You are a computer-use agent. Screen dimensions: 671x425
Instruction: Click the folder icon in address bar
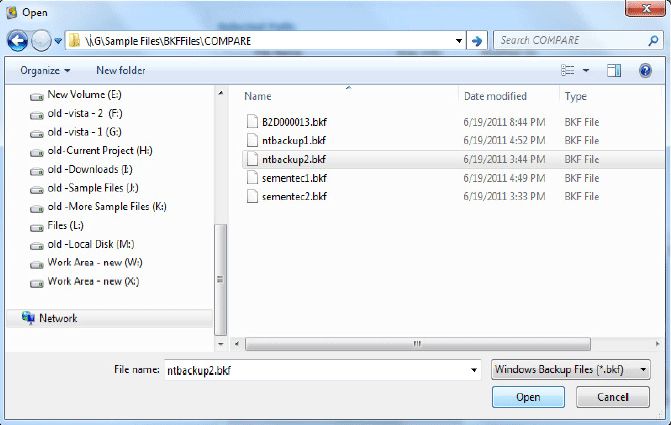click(x=75, y=41)
